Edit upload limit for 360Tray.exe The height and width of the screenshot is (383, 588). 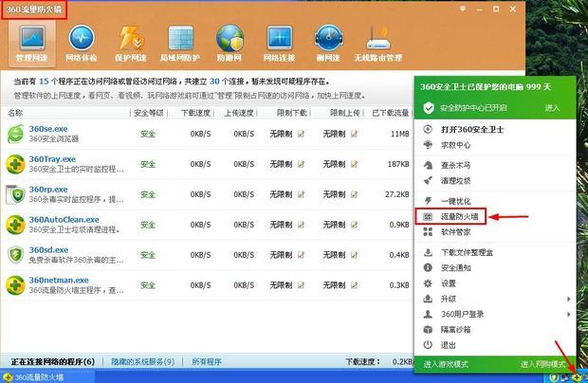[354, 164]
